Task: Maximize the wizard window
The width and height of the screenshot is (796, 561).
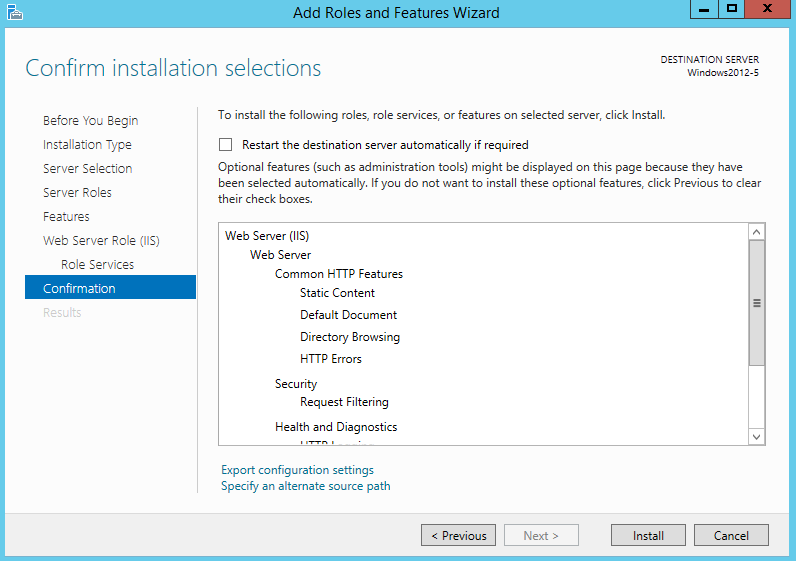Action: tap(732, 9)
